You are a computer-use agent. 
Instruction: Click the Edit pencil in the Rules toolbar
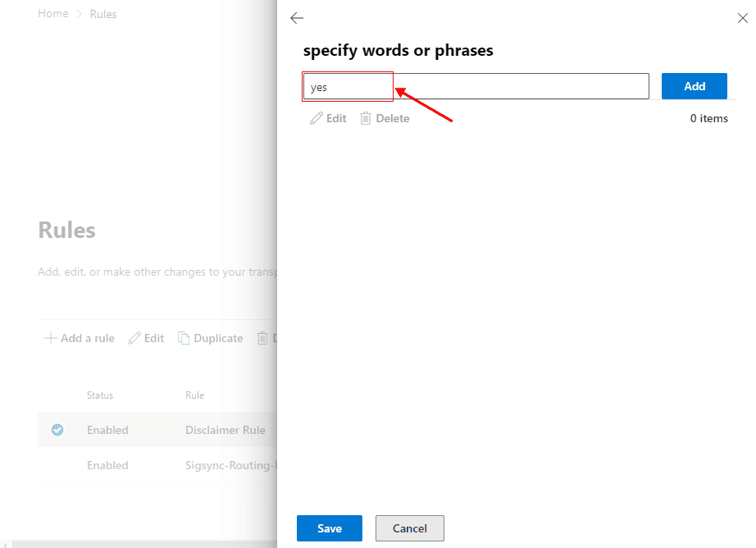pyautogui.click(x=134, y=338)
